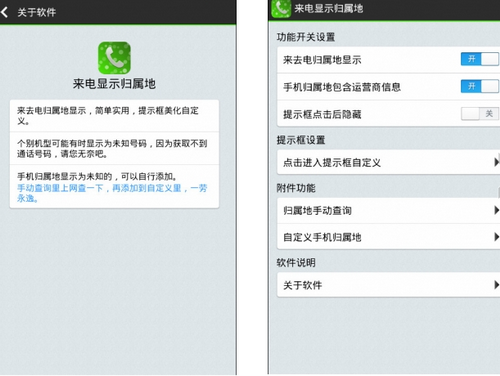Open the arrow next to 点击进入提示框自定义
Screen dimensions: 500x376
point(496,162)
